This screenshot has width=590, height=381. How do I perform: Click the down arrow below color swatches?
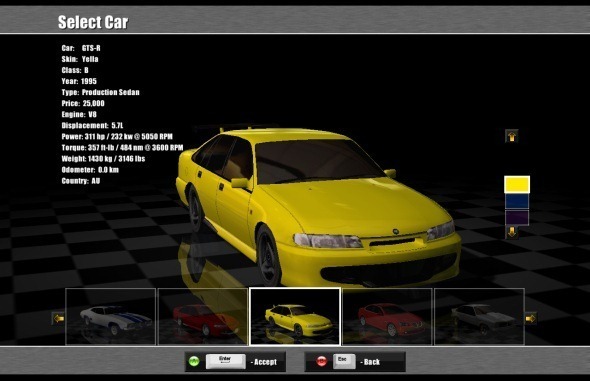click(x=512, y=232)
